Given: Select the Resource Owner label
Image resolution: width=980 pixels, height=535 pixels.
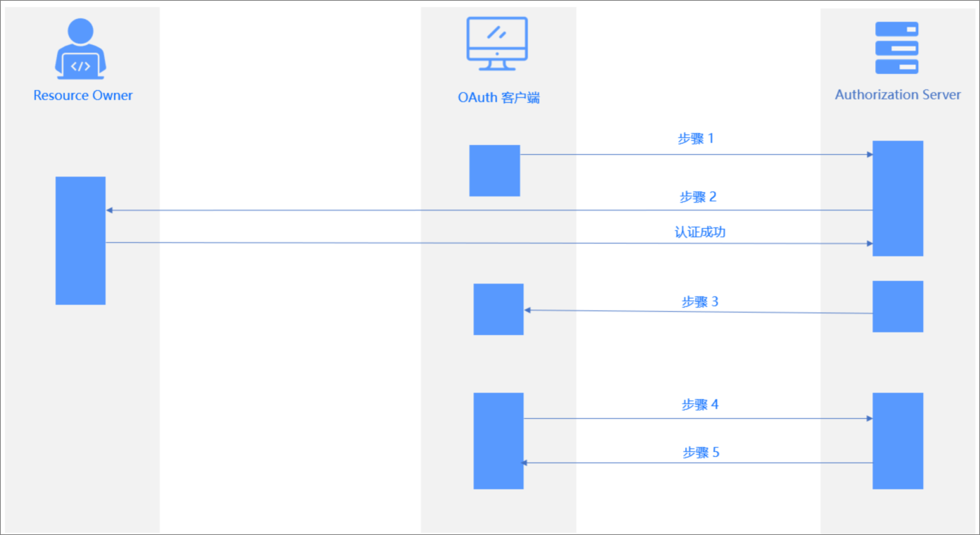Looking at the screenshot, I should coord(83,95).
